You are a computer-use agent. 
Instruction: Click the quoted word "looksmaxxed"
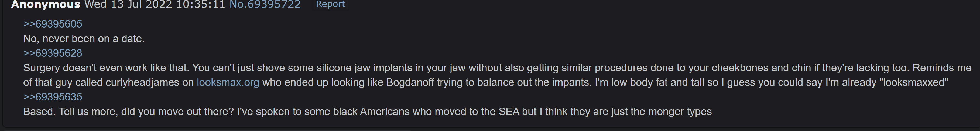914,83
